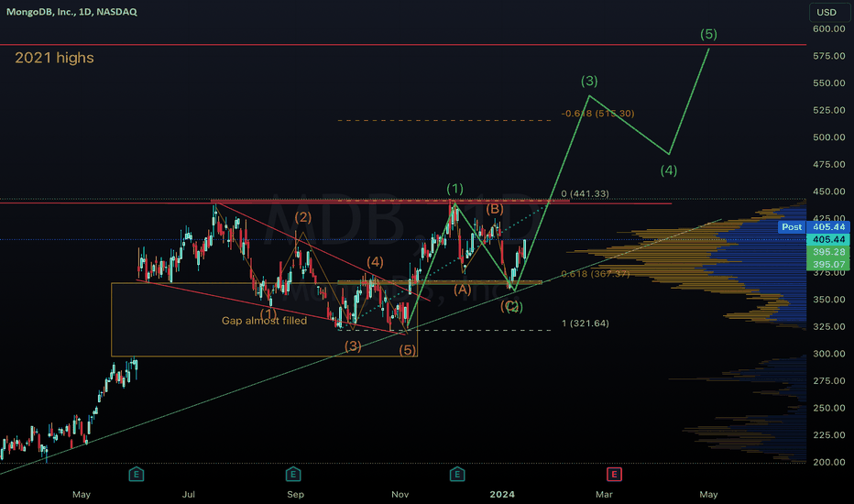Click the earnings icon near May

pos(137,474)
